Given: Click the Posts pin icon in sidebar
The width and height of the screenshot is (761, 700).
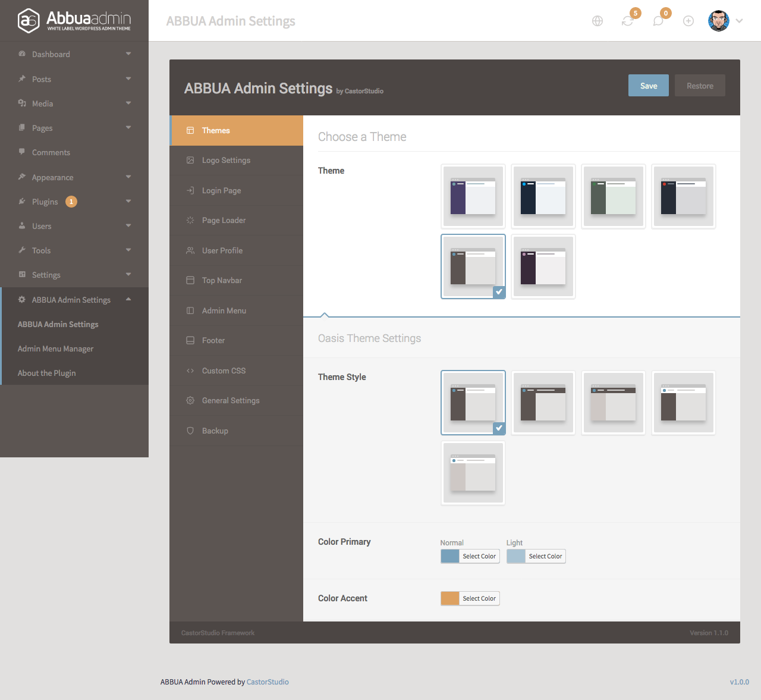Looking at the screenshot, I should click(x=22, y=79).
